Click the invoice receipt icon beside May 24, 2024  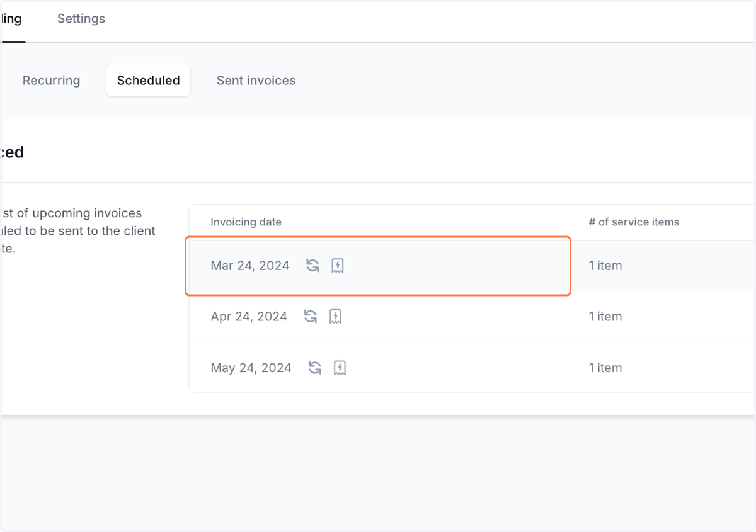tap(340, 368)
